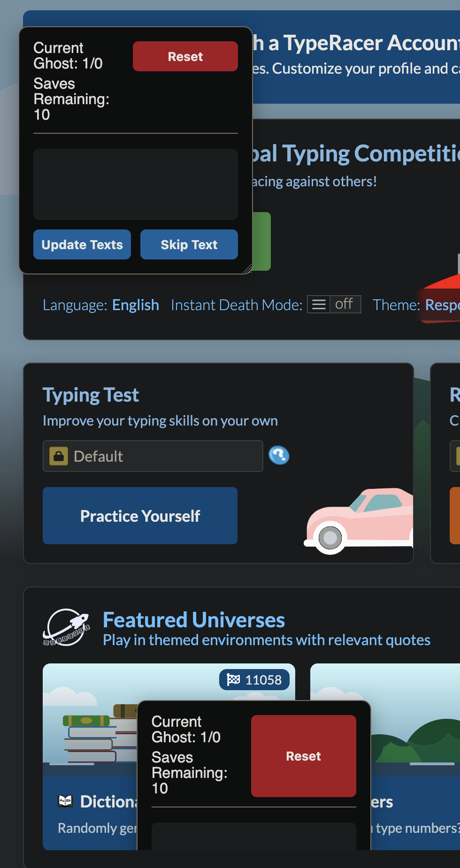The width and height of the screenshot is (460, 868).
Task: Click the green race button behind panel
Action: point(262,241)
